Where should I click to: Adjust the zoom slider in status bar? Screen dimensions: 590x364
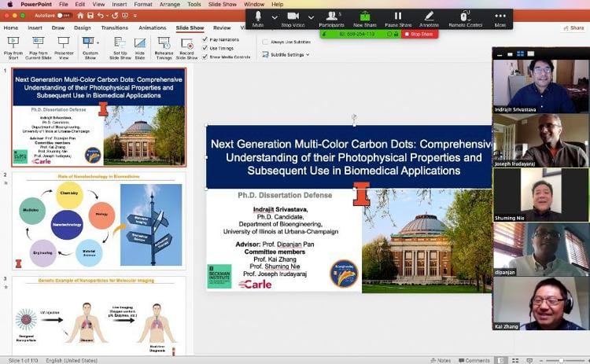pos(561,360)
